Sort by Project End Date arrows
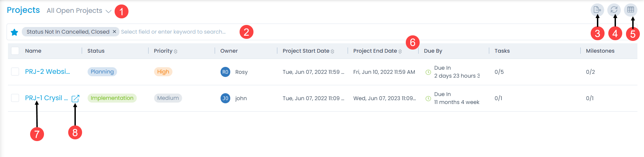Image resolution: width=644 pixels, height=157 pixels. pos(400,51)
